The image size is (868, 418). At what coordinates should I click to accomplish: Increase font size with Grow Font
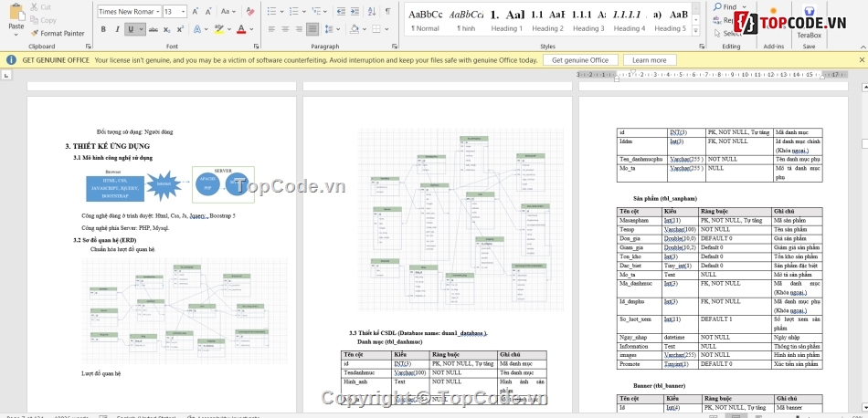(x=196, y=12)
